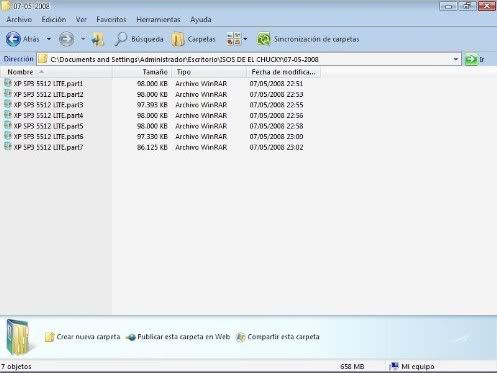Click the large folder icon in details panel
This screenshot has width=497, height=373.
point(18,337)
